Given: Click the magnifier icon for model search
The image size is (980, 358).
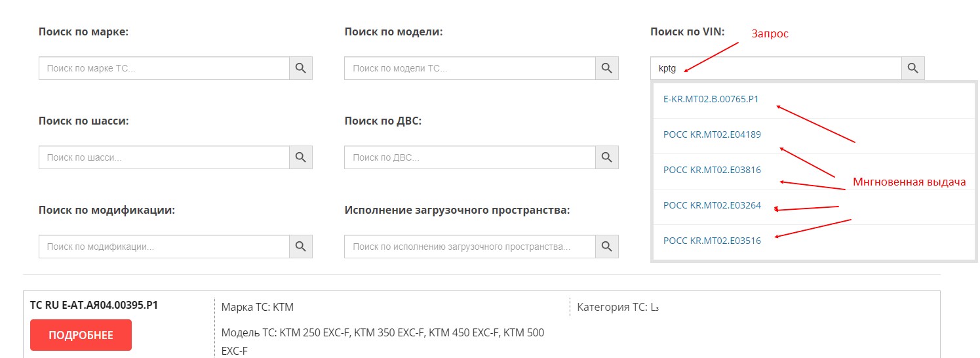Looking at the screenshot, I should (x=606, y=68).
